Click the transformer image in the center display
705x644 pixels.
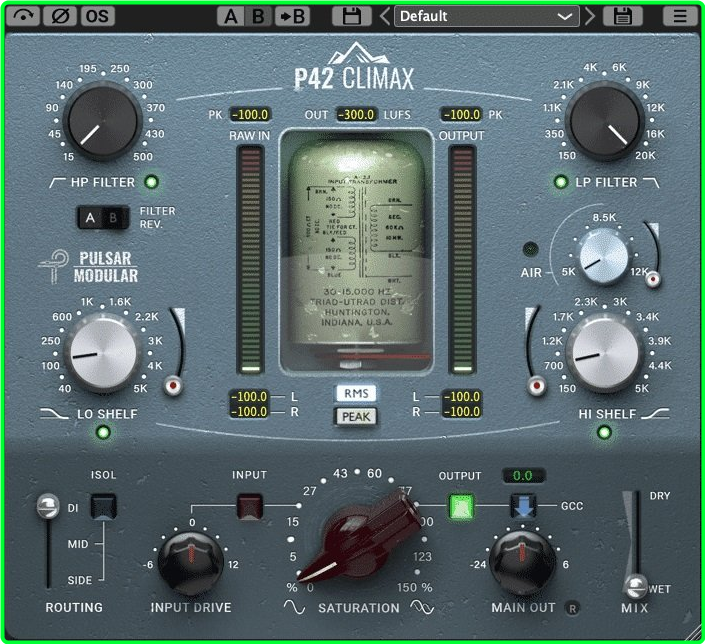pos(356,252)
